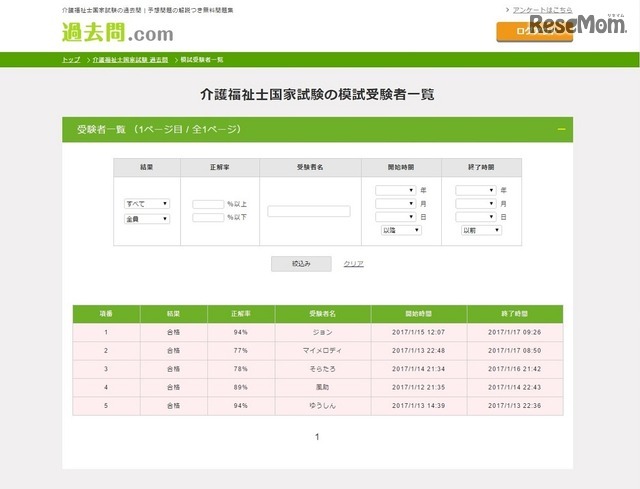Open the 結果 'すべて' dropdown
Image resolution: width=640 pixels, height=489 pixels.
tap(146, 204)
